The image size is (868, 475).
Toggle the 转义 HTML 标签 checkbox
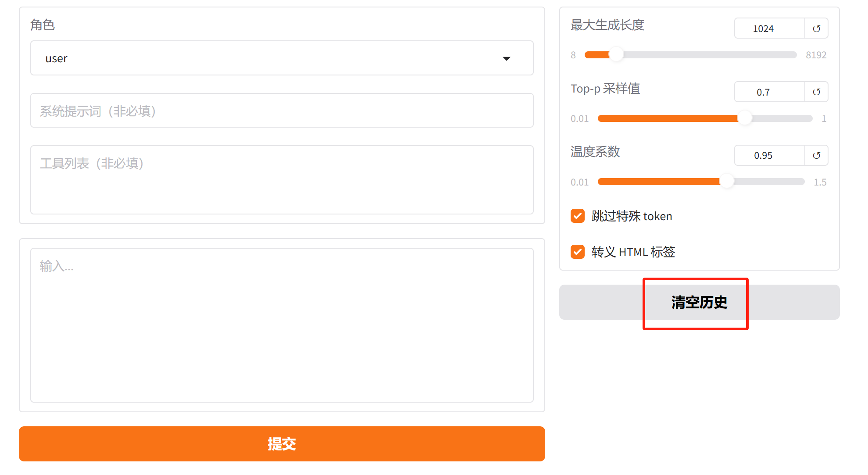(578, 252)
